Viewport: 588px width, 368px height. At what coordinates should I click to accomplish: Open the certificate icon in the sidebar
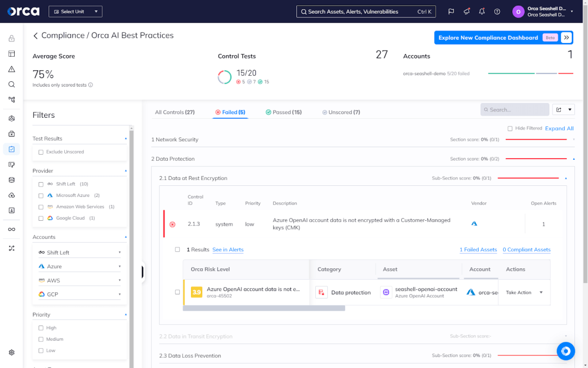point(11,165)
